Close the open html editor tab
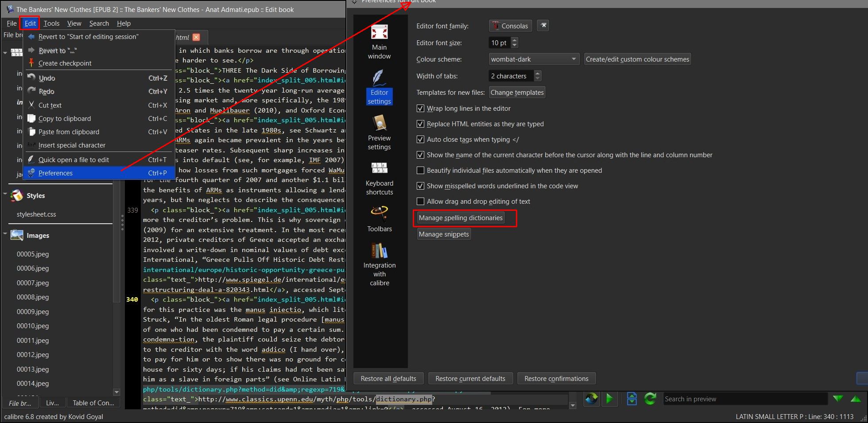Viewport: 868px width, 423px height. 196,37
